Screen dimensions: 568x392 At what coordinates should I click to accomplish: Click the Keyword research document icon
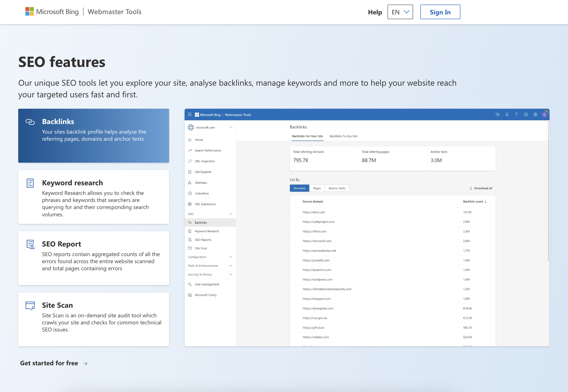tap(30, 183)
